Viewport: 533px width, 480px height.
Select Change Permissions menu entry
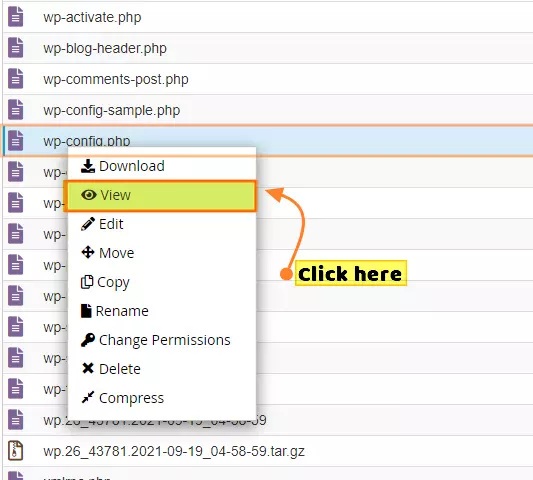tap(162, 340)
